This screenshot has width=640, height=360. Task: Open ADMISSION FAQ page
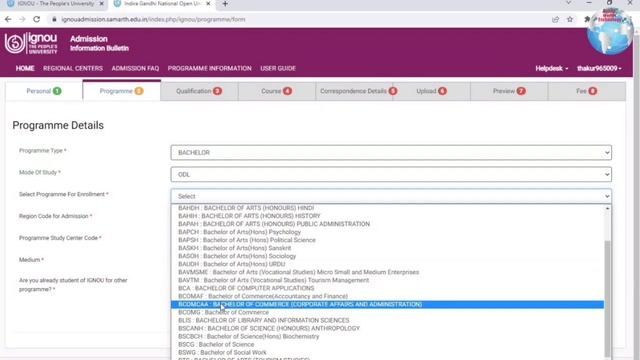point(135,68)
